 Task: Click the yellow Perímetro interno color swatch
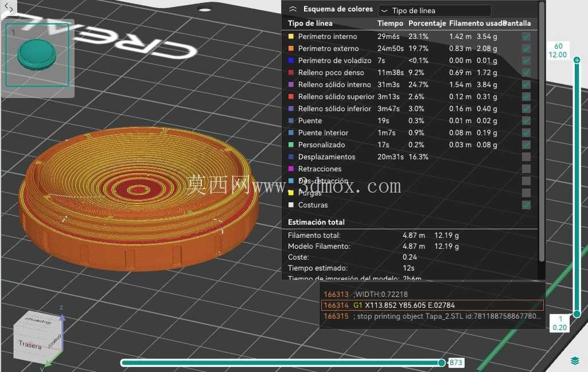click(291, 36)
